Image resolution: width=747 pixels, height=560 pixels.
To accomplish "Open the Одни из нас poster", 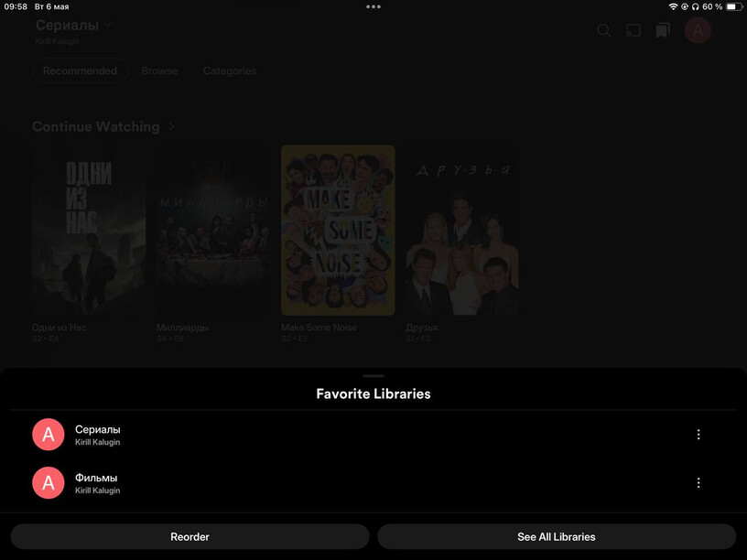I will [89, 231].
